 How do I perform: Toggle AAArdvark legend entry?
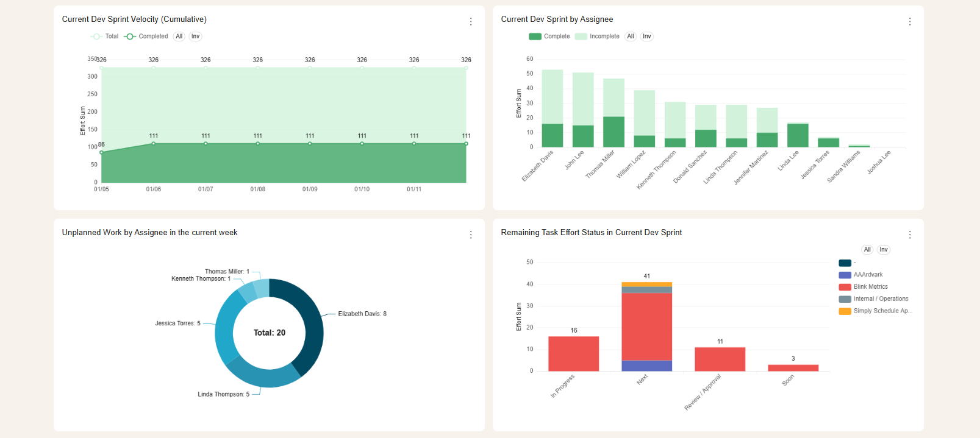coord(860,275)
